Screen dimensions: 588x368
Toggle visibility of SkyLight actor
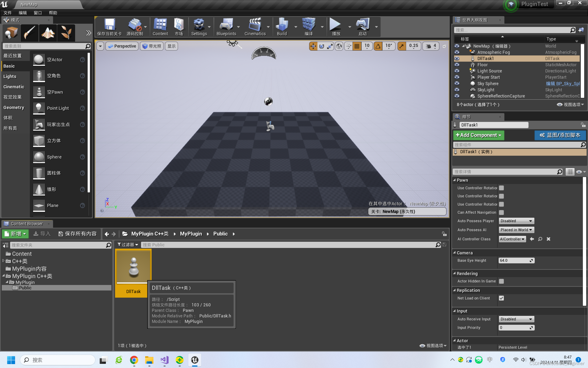coord(457,89)
